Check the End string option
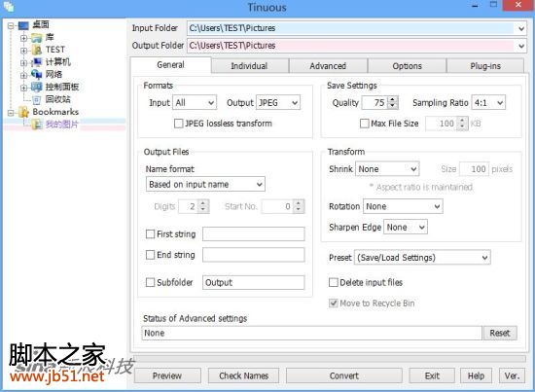535x392 pixels. (x=150, y=255)
